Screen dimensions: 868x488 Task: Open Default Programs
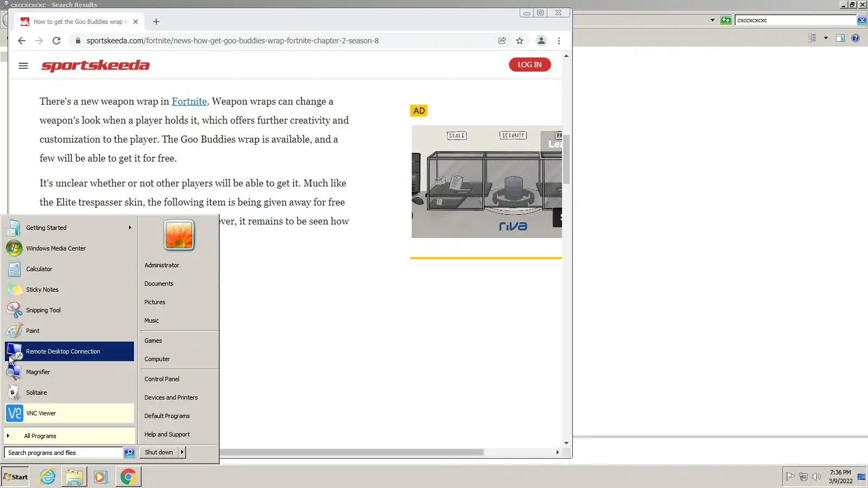(x=167, y=416)
